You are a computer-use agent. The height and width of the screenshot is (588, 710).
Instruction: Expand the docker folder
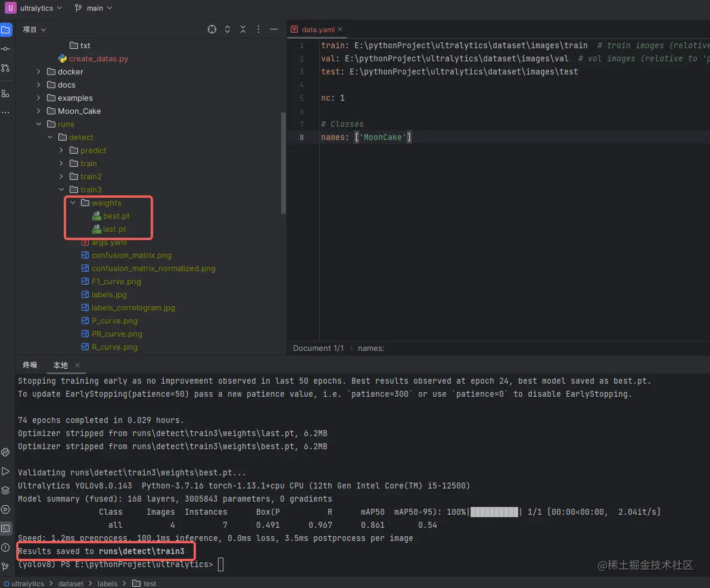39,71
